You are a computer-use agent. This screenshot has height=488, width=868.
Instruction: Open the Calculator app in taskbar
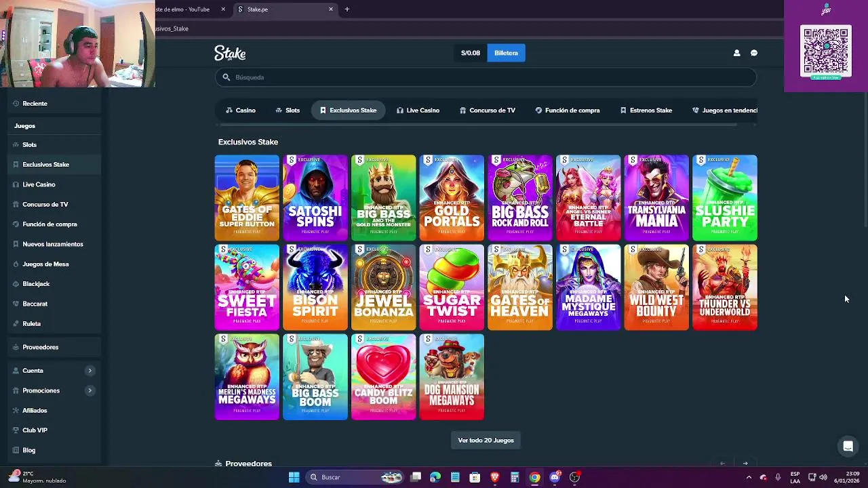tap(515, 477)
